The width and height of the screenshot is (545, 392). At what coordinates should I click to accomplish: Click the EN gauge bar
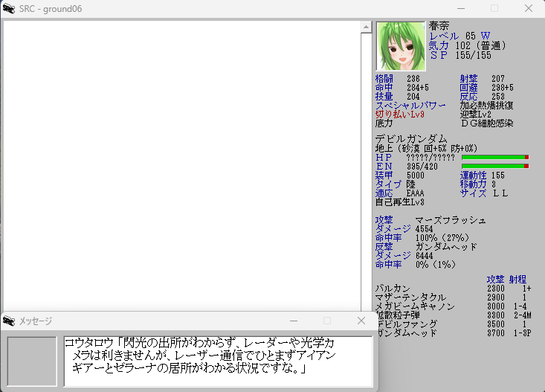[495, 167]
